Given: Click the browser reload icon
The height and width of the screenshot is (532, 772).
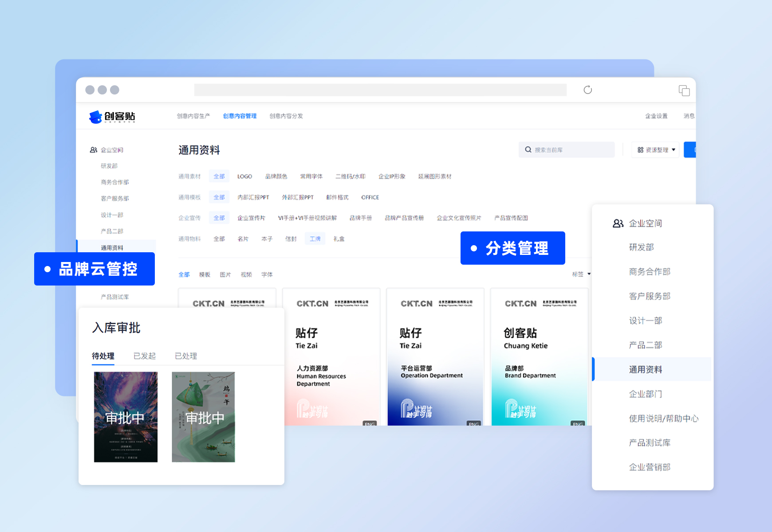Looking at the screenshot, I should tap(587, 90).
